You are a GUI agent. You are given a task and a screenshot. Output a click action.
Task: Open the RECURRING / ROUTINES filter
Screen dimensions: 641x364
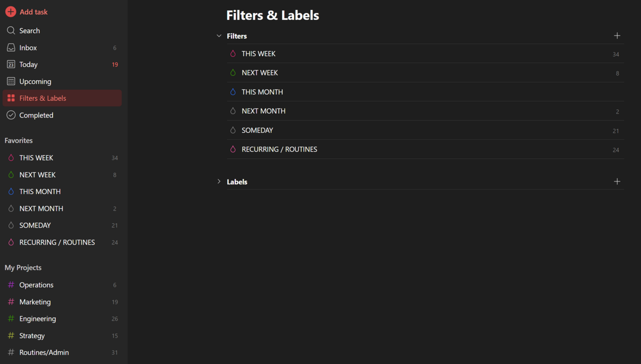pos(279,149)
